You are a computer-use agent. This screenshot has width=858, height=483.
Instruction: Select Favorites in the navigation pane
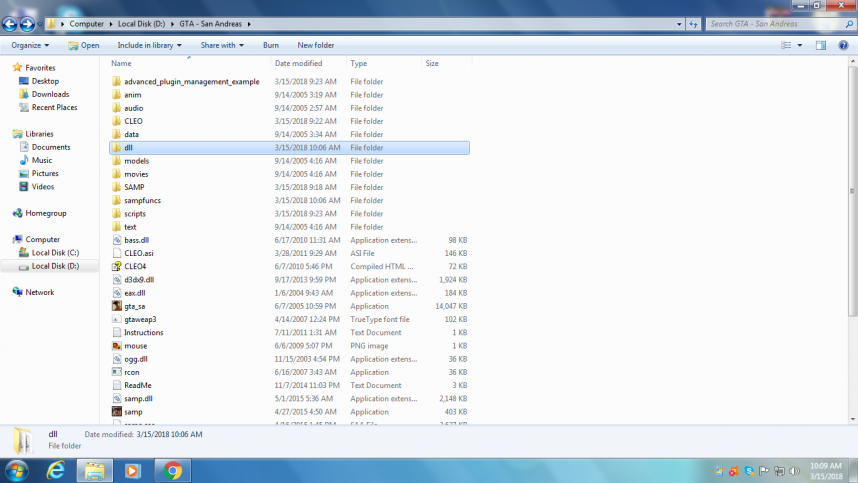pyautogui.click(x=40, y=68)
